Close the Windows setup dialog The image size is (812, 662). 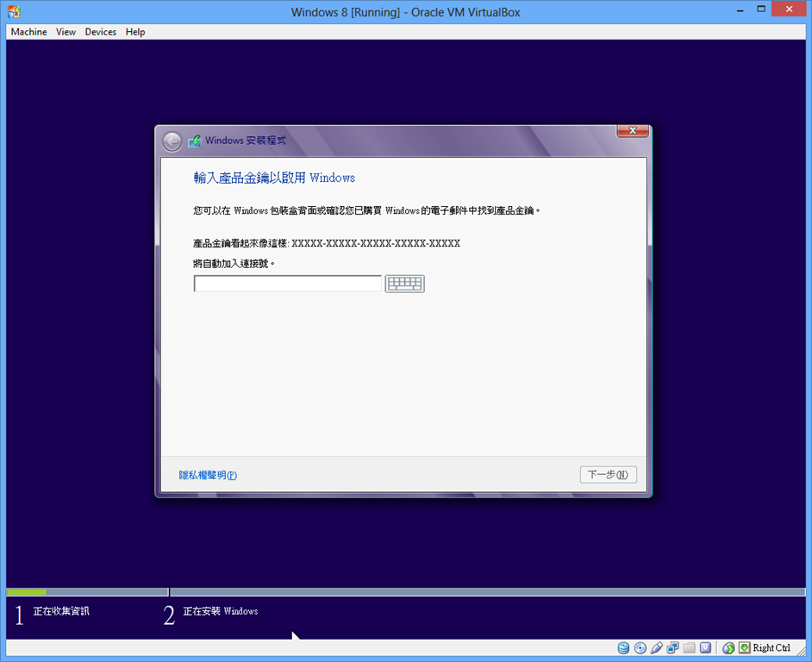633,131
